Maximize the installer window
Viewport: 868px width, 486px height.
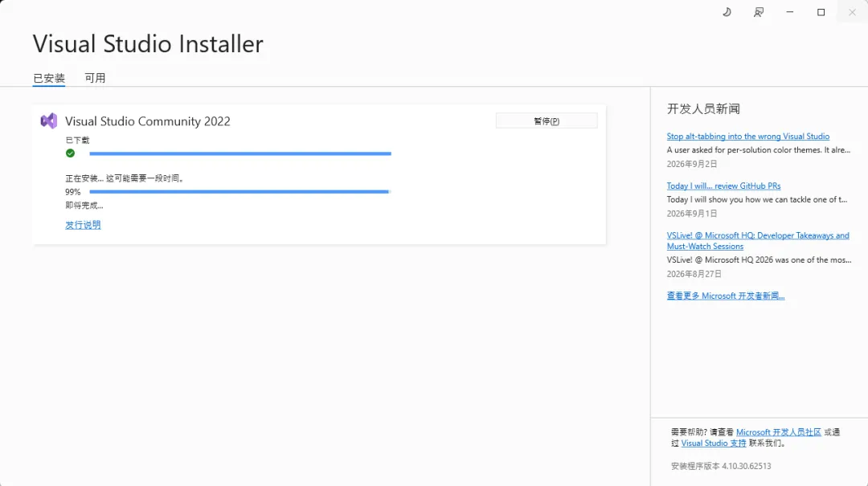coord(821,12)
